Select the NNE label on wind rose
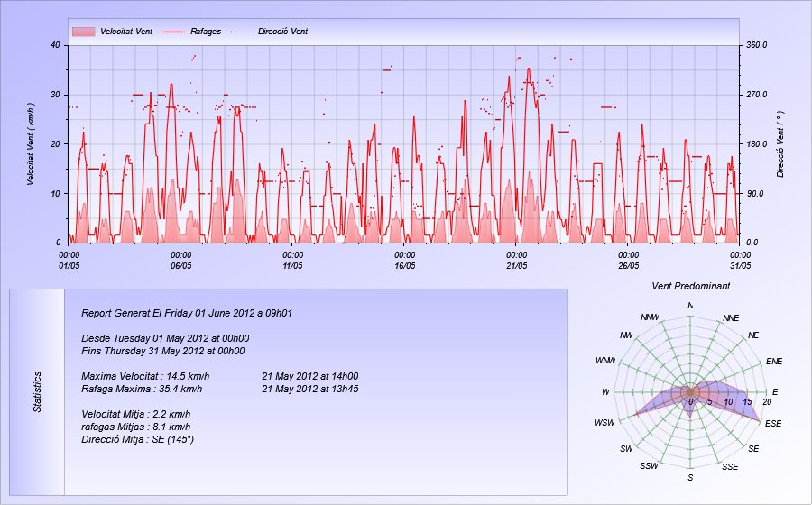Viewport: 812px width, 505px height. (731, 318)
